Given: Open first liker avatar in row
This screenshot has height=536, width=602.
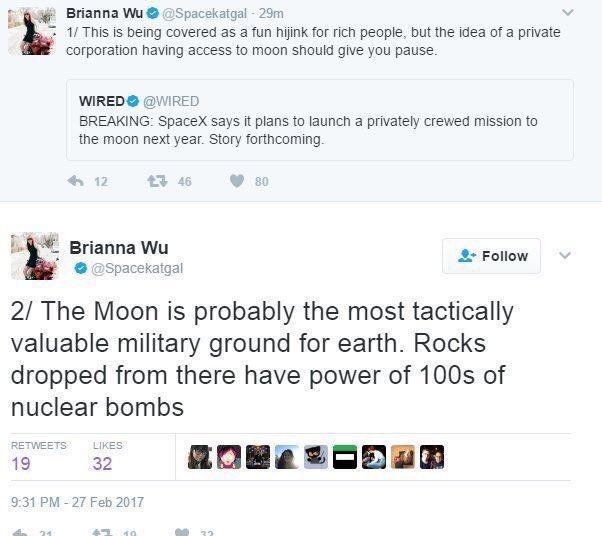Looking at the screenshot, I should pos(200,457).
